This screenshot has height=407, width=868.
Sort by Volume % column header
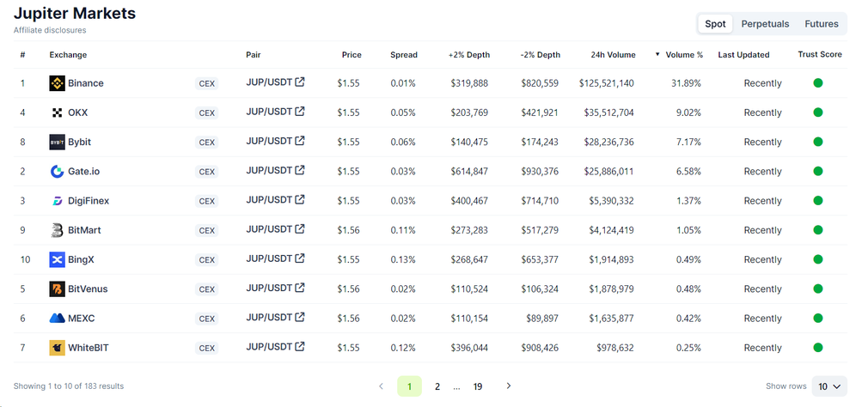683,55
